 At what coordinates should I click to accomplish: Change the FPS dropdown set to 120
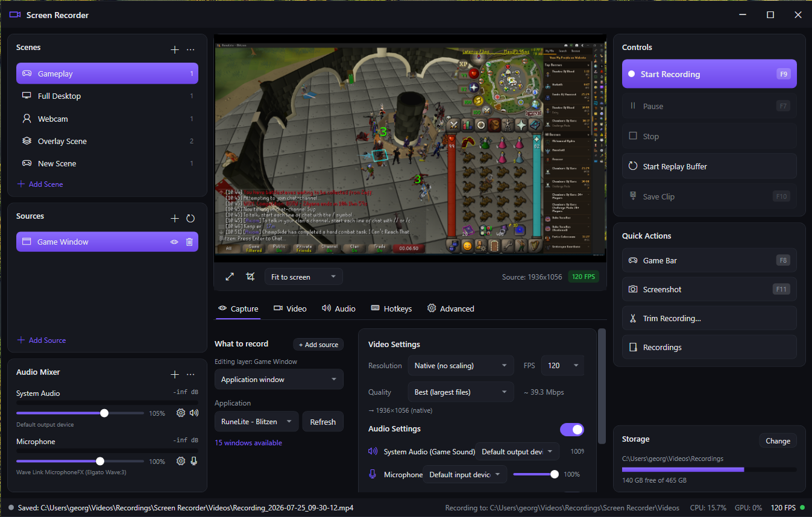(x=562, y=365)
